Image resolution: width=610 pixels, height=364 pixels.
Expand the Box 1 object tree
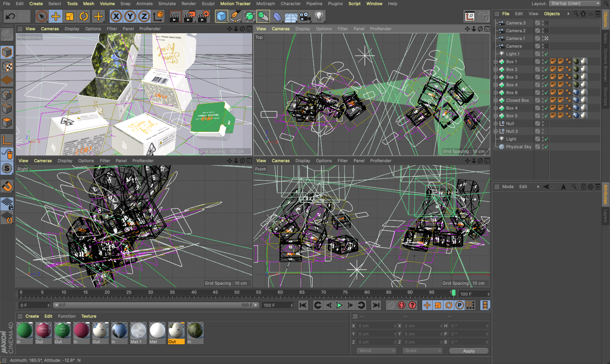[x=496, y=62]
